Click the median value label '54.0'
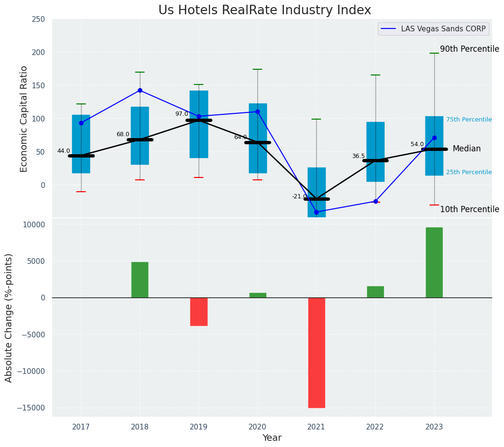This screenshot has width=504, height=447. 417,144
